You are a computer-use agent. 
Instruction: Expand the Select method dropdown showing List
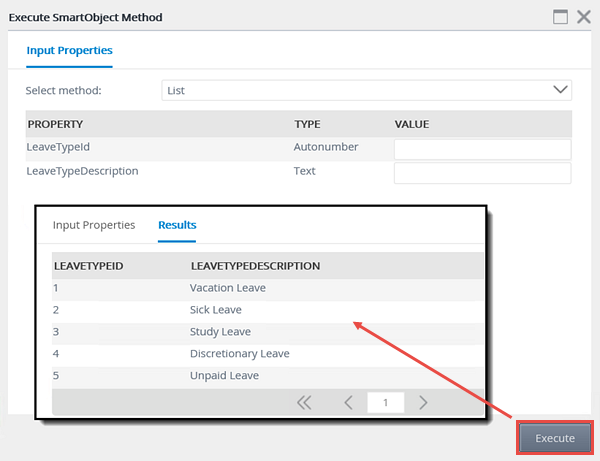pos(367,90)
